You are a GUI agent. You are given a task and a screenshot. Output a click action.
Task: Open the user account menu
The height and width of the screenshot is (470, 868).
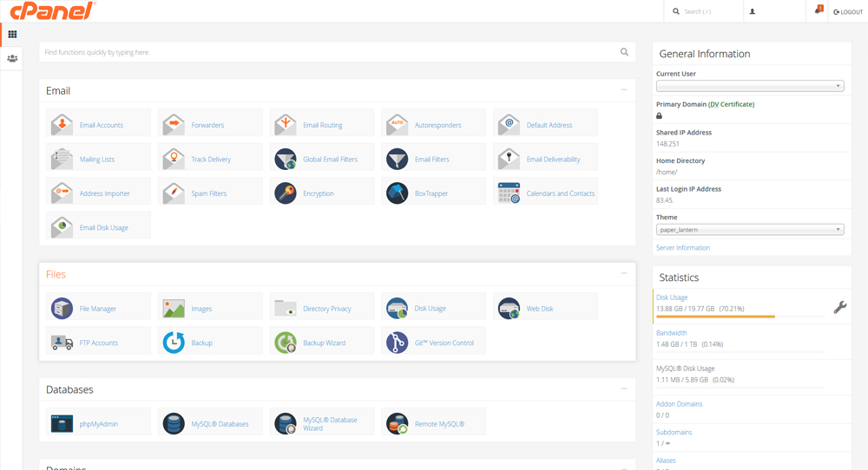tap(753, 12)
